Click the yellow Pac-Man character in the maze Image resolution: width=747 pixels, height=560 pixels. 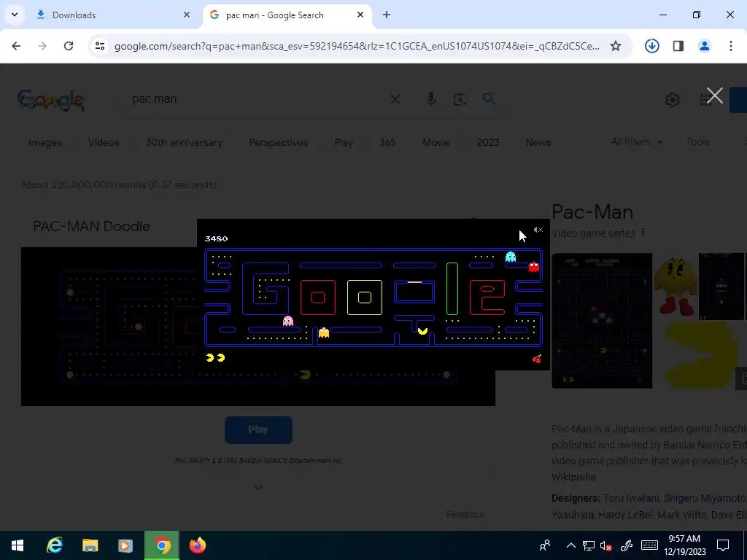[422, 330]
